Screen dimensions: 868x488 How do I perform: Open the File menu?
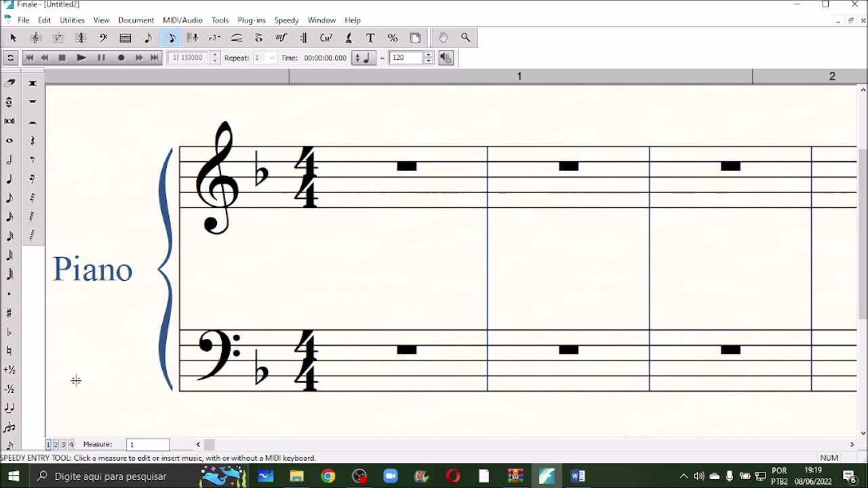[x=23, y=20]
